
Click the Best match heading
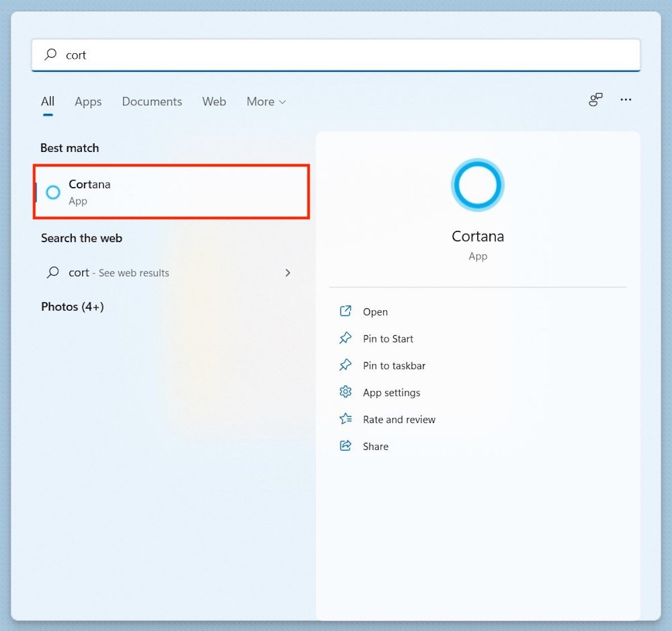click(x=69, y=148)
